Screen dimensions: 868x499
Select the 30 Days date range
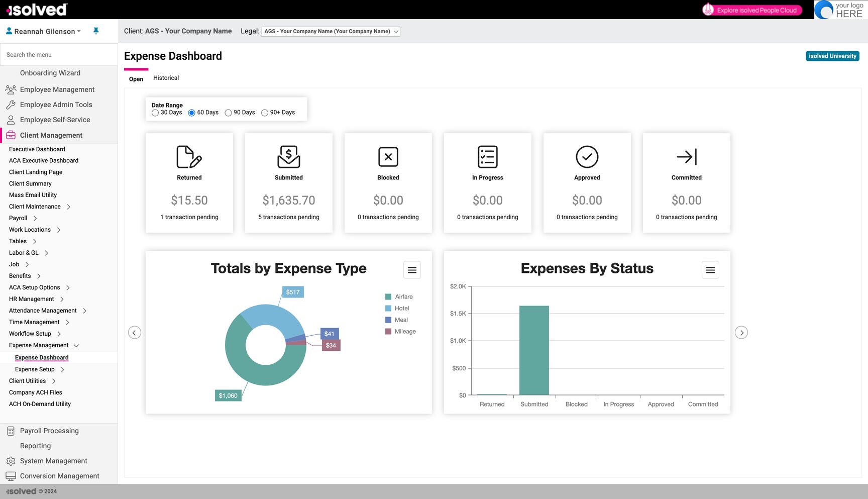tap(155, 113)
